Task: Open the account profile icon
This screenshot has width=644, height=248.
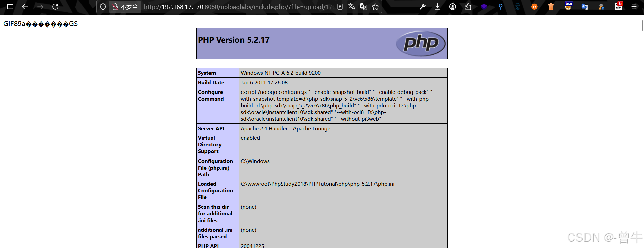Action: point(453,7)
